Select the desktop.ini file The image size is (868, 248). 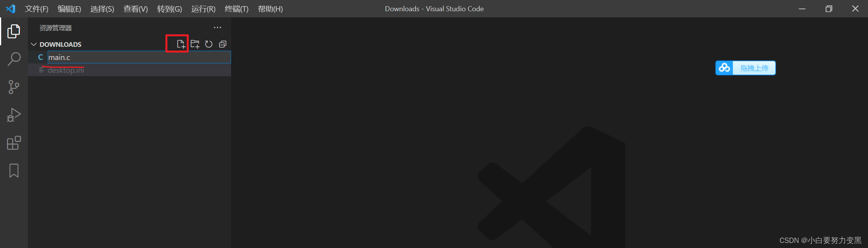coord(129,70)
